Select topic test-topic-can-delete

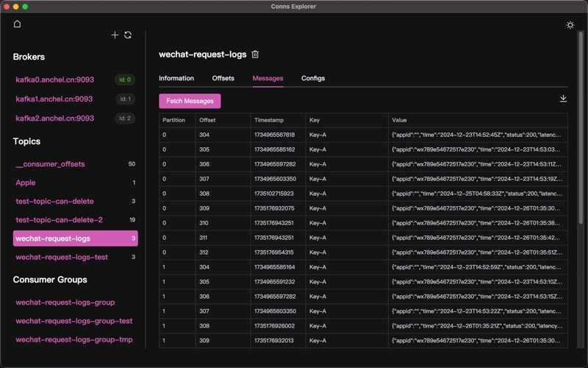(x=54, y=201)
